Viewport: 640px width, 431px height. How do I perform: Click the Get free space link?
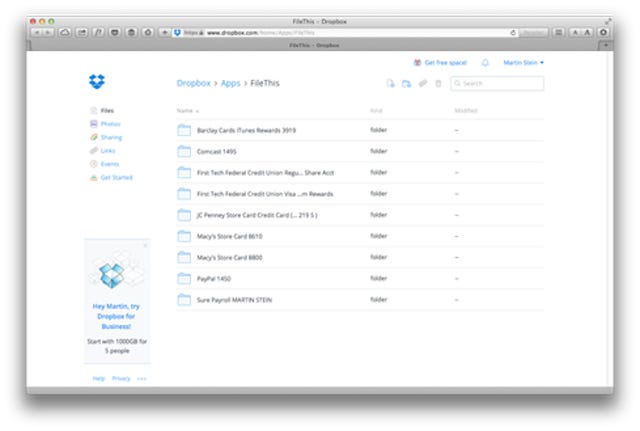pyautogui.click(x=445, y=62)
